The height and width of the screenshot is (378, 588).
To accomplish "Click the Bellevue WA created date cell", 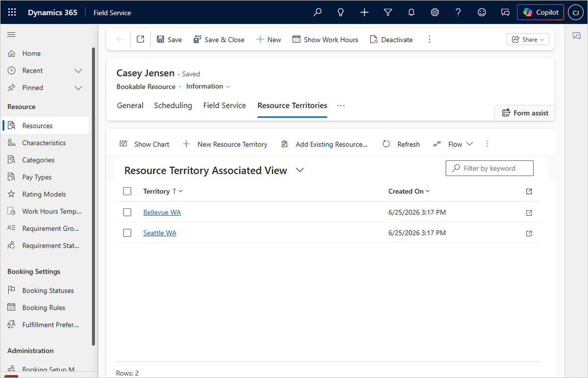I will pos(417,212).
